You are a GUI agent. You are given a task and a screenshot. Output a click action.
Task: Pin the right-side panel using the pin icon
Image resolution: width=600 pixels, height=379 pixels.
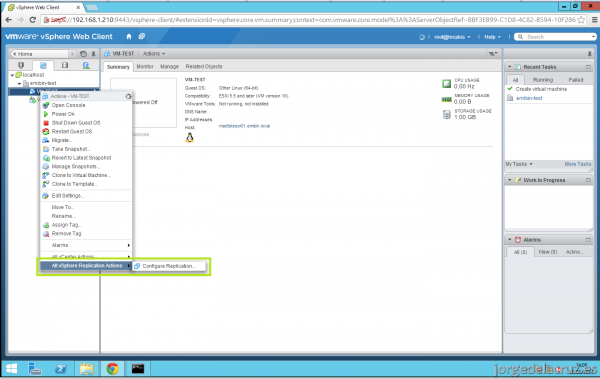coord(590,54)
